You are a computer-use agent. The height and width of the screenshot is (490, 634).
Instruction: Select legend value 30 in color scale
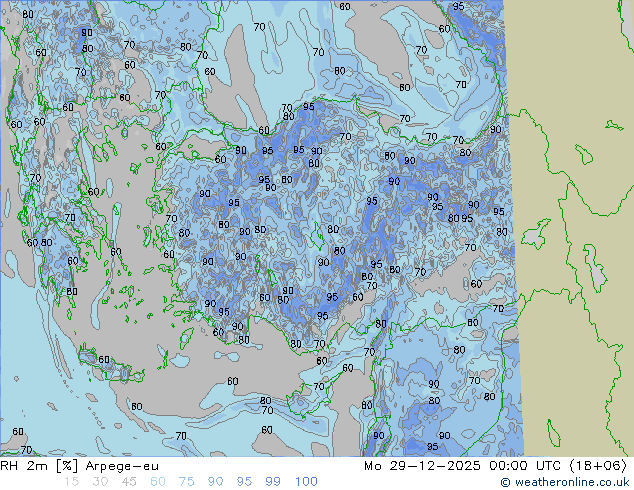point(100,482)
